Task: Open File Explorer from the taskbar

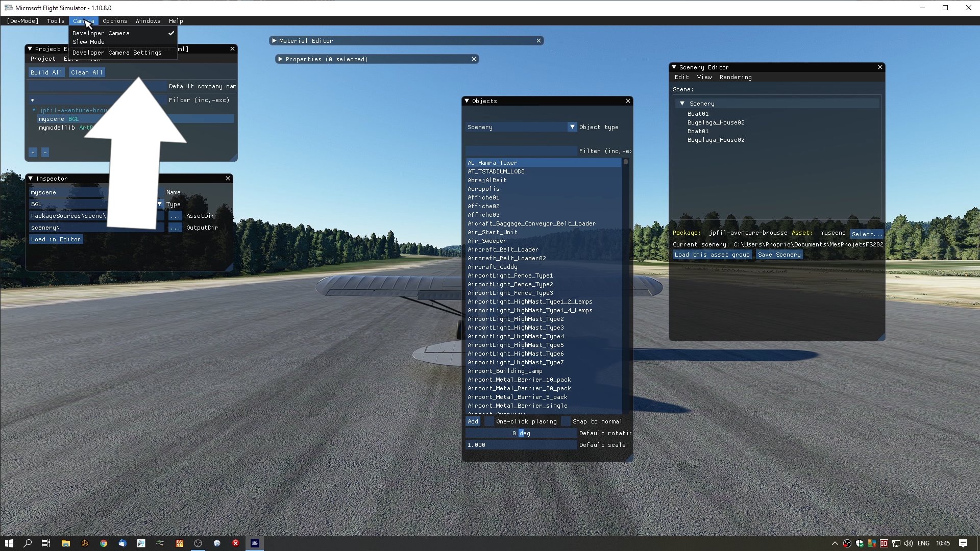Action: [65, 543]
